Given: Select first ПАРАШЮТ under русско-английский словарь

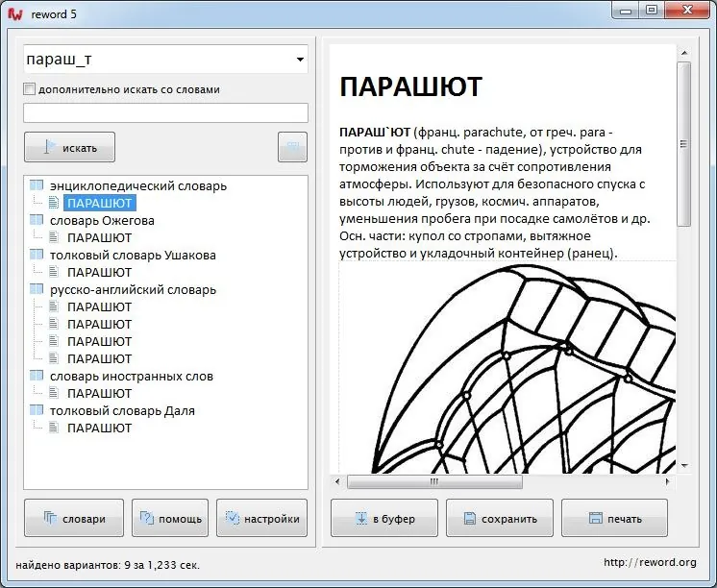Looking at the screenshot, I should [99, 306].
